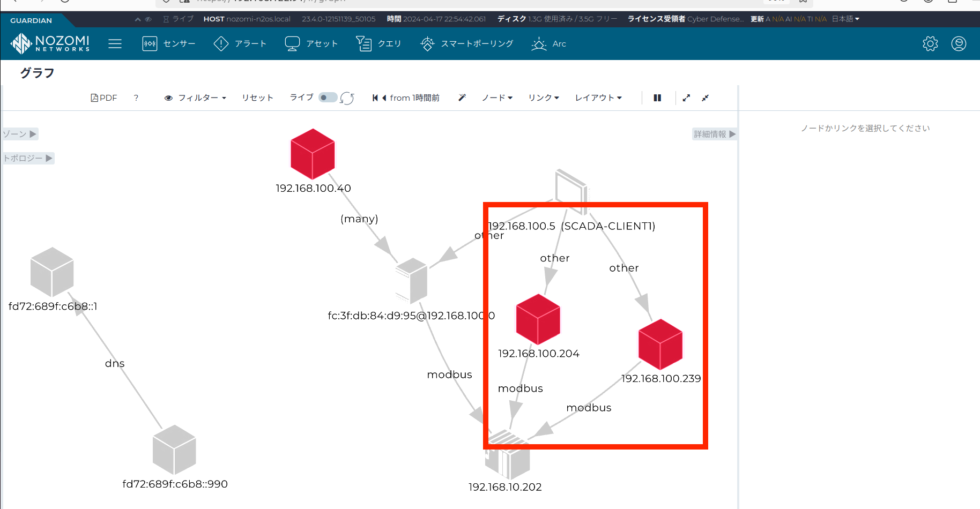Expand the graph to fullscreen
980x509 pixels.
pyautogui.click(x=686, y=98)
